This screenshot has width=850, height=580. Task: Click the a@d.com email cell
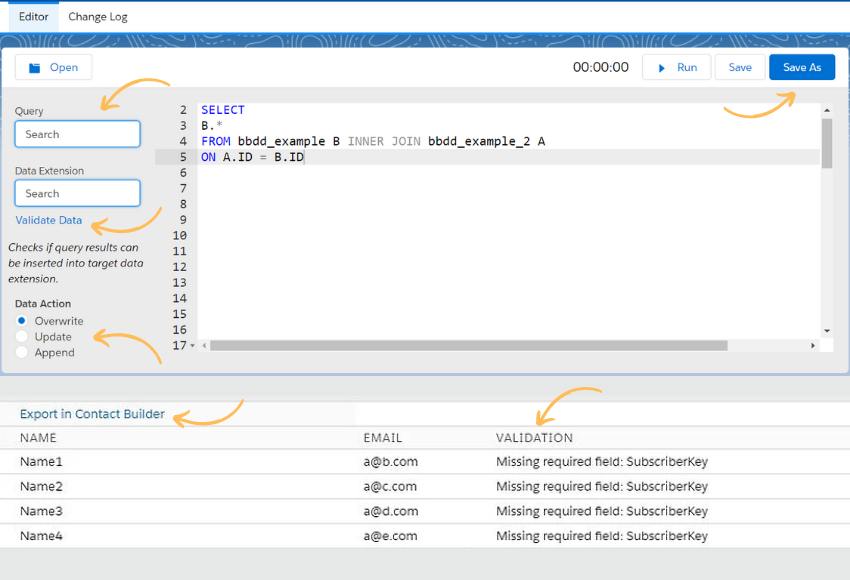(390, 511)
